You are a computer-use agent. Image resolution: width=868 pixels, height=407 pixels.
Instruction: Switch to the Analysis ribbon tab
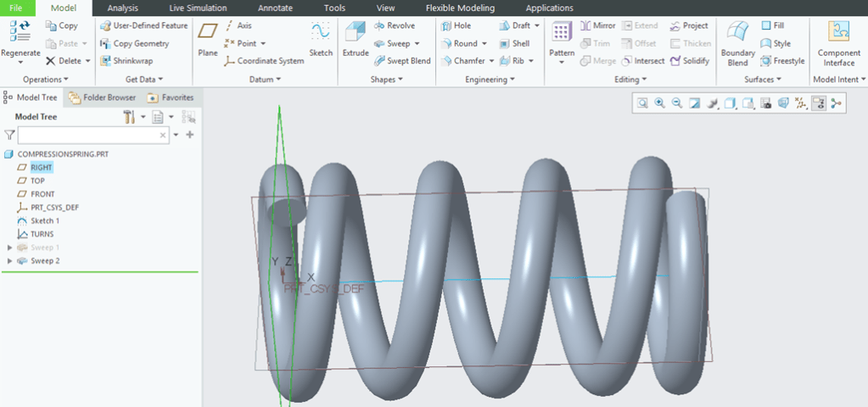(x=122, y=8)
